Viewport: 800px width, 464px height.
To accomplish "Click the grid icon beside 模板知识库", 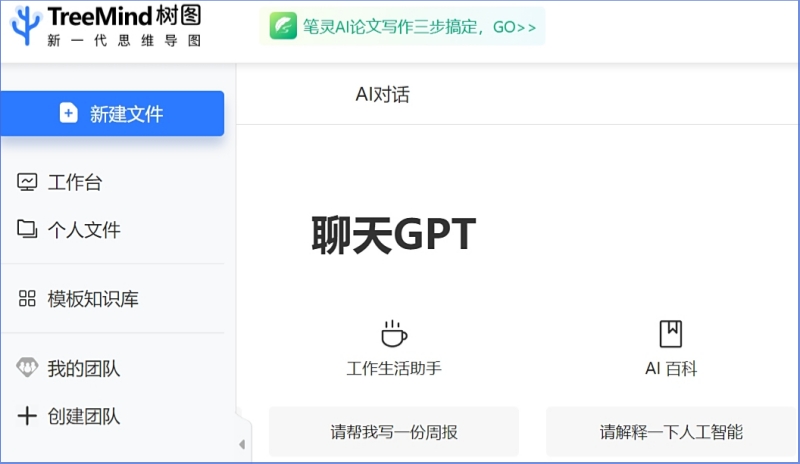I will pos(27,299).
